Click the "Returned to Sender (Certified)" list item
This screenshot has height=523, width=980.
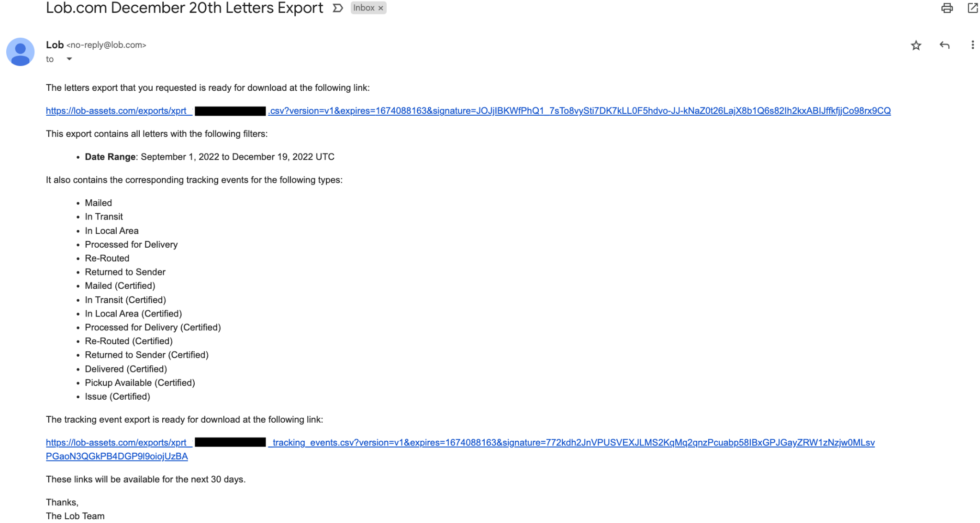click(146, 355)
